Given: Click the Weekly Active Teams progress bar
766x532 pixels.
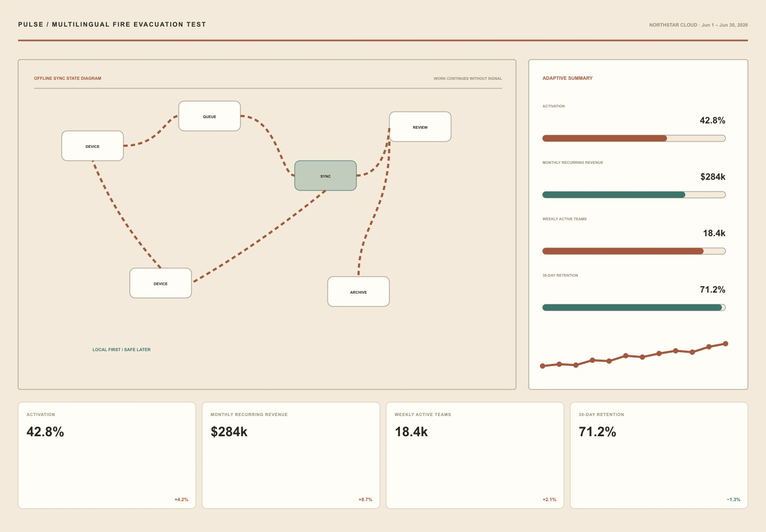Looking at the screenshot, I should 634,251.
